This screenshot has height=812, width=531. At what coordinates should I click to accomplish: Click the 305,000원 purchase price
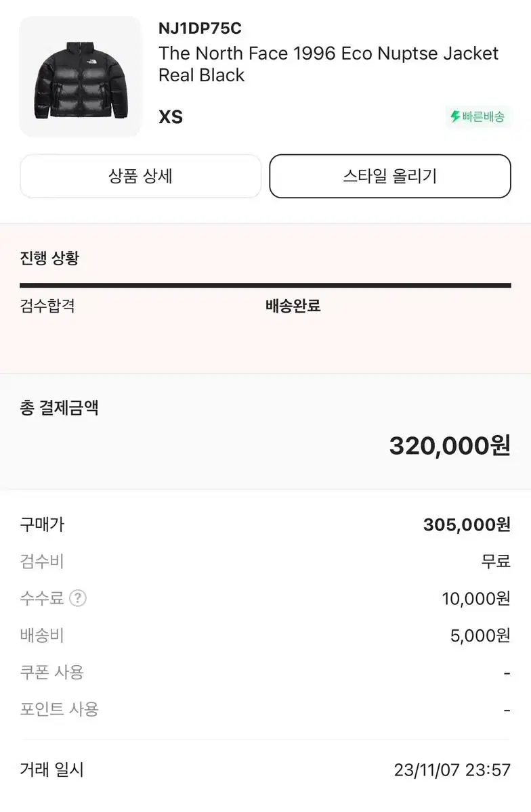coord(467,524)
